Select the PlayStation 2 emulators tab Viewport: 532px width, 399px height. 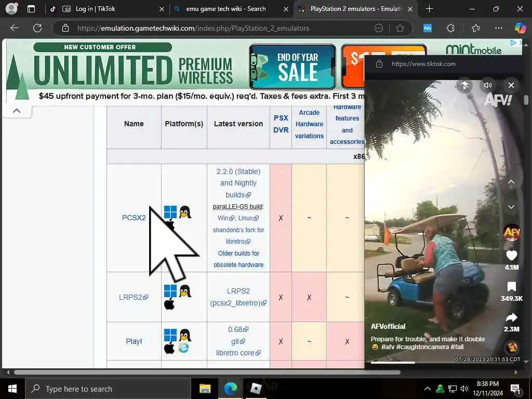click(355, 9)
